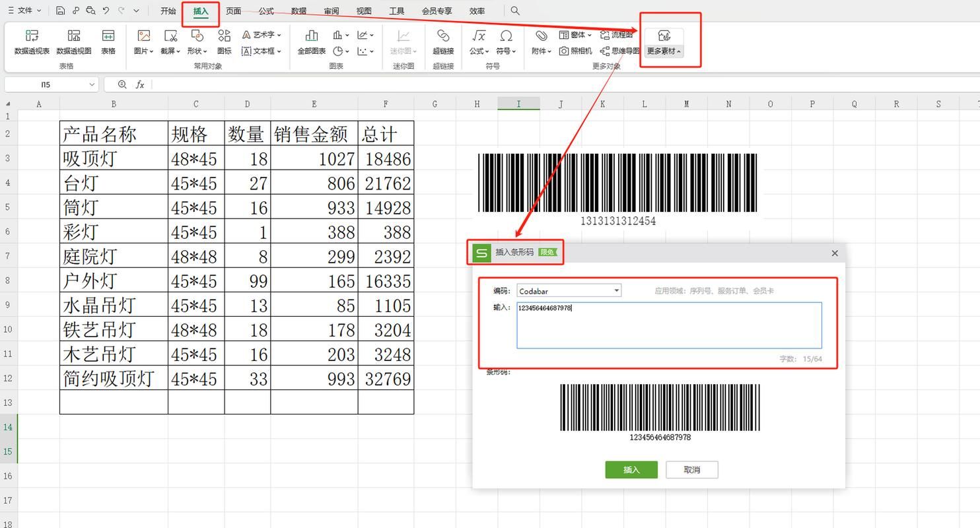Screen dimensions: 980x528
Task: Click cell containing 吸顶灯
Action: click(x=114, y=158)
